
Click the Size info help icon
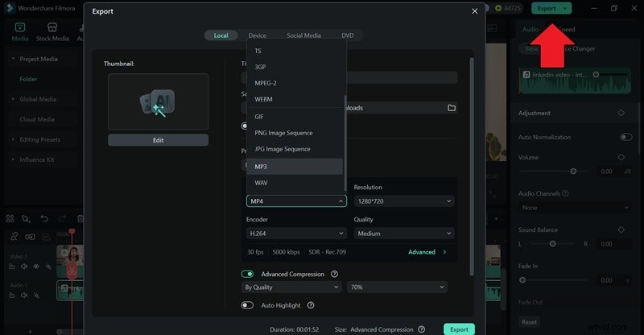click(422, 329)
